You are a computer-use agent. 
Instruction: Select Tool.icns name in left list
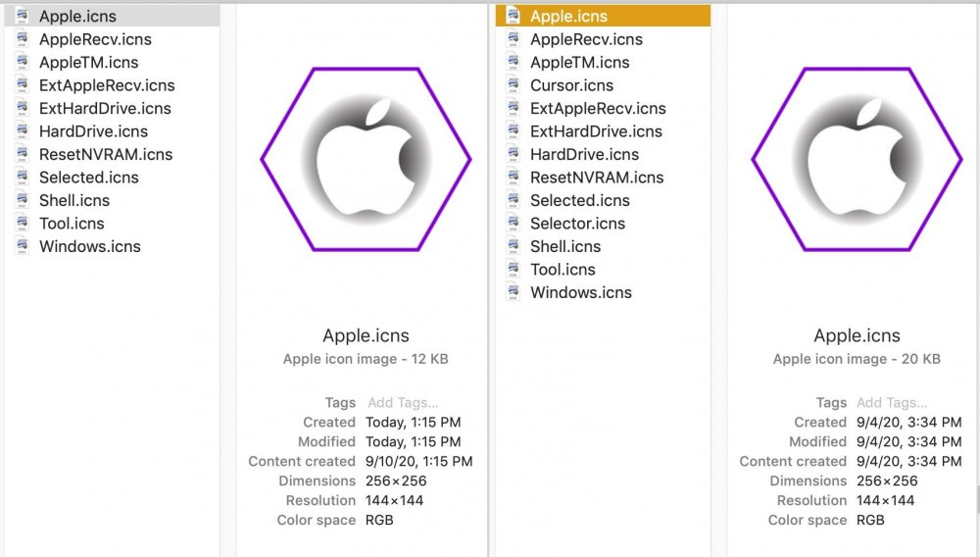click(72, 224)
